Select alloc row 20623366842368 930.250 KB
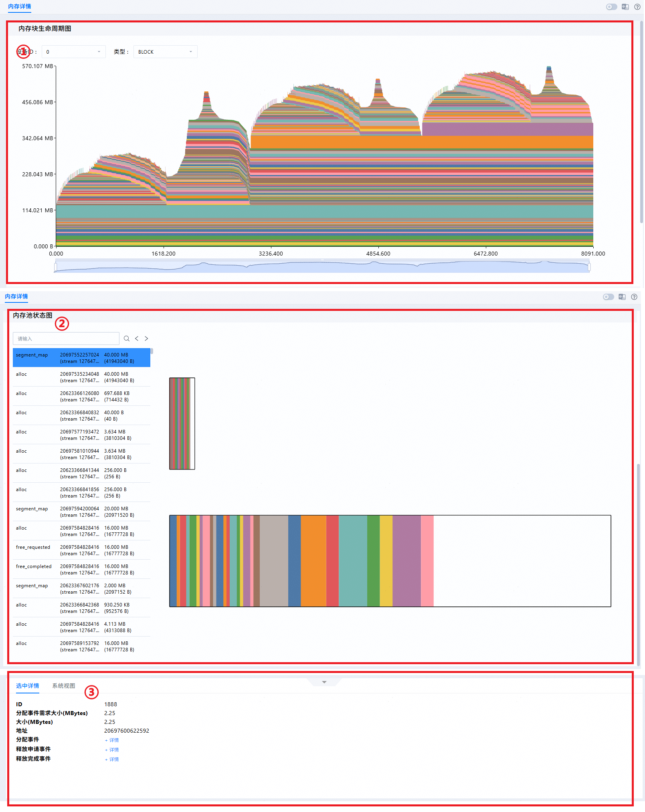The width and height of the screenshot is (645, 812). (x=81, y=608)
